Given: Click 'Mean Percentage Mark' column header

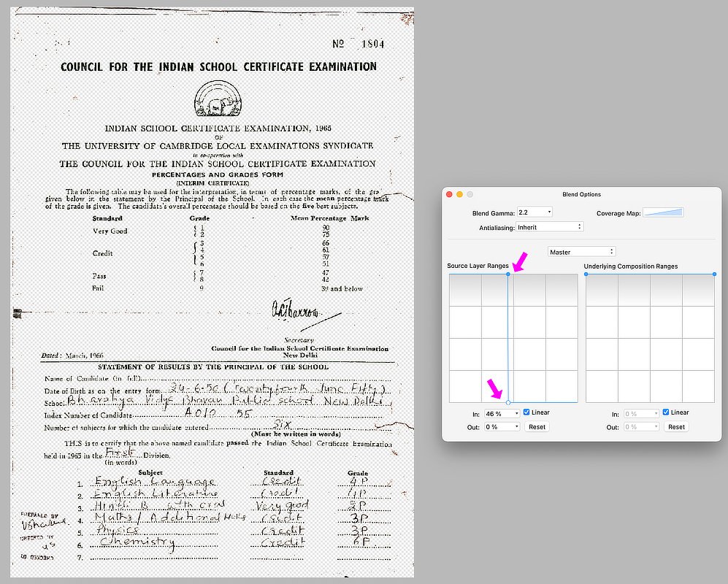Looking at the screenshot, I should 329,218.
